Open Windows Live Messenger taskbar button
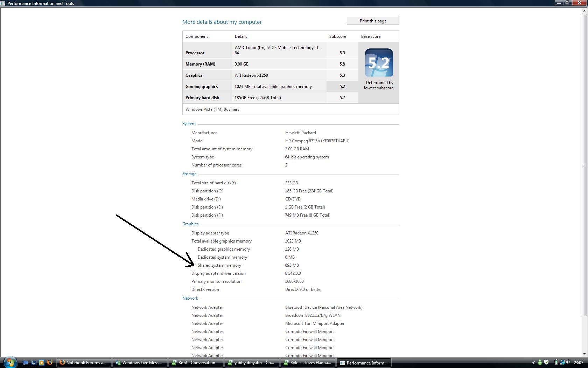 pyautogui.click(x=140, y=363)
